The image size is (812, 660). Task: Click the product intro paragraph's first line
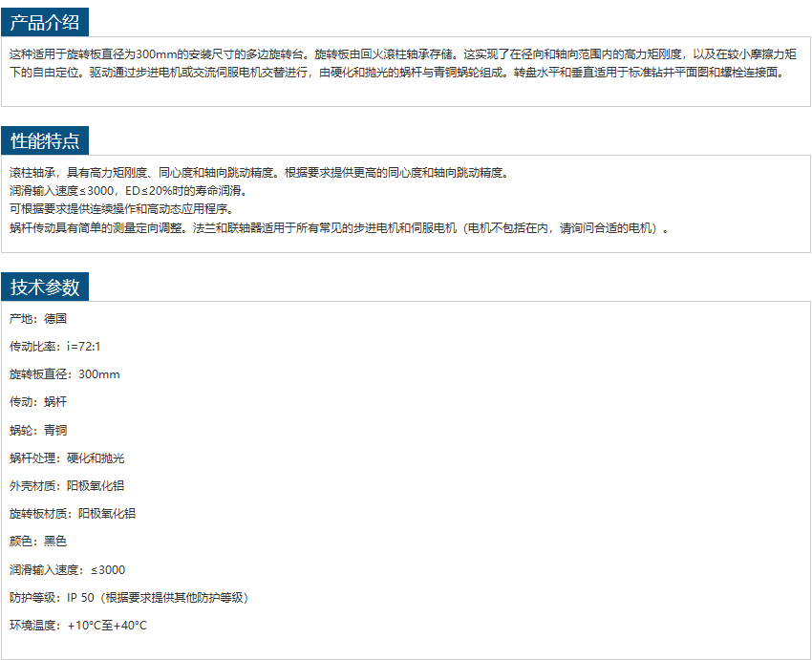[x=401, y=54]
